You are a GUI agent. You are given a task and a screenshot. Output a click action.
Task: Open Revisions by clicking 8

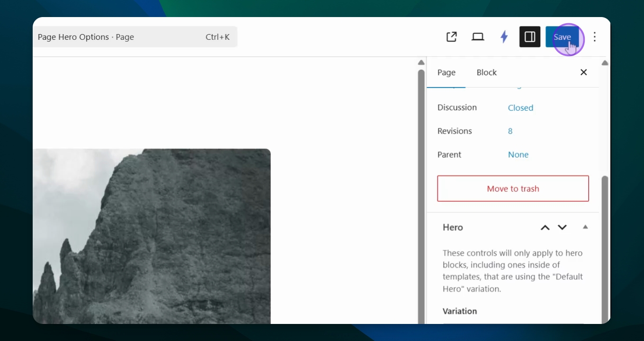tap(510, 131)
